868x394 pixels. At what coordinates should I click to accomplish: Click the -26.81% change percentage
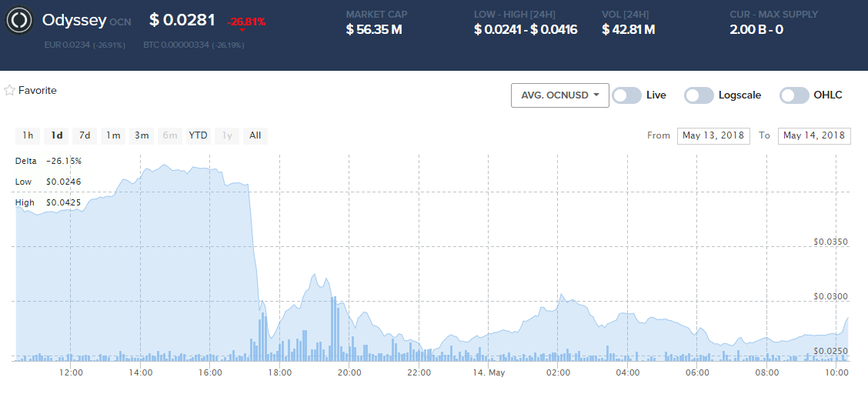tap(246, 22)
